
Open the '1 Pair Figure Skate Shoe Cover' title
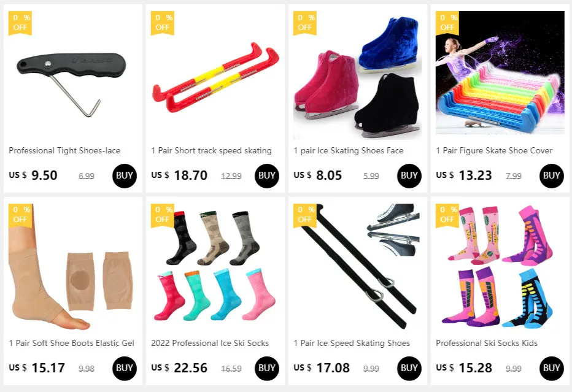point(494,150)
